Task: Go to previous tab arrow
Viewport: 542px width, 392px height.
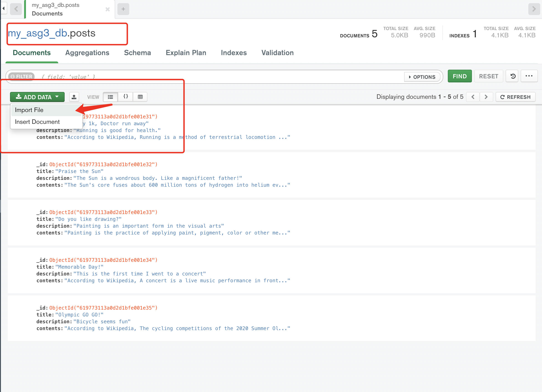Action: [16, 9]
